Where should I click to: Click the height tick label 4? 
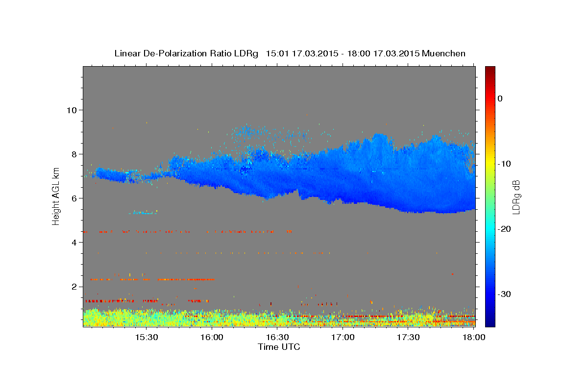(x=75, y=242)
